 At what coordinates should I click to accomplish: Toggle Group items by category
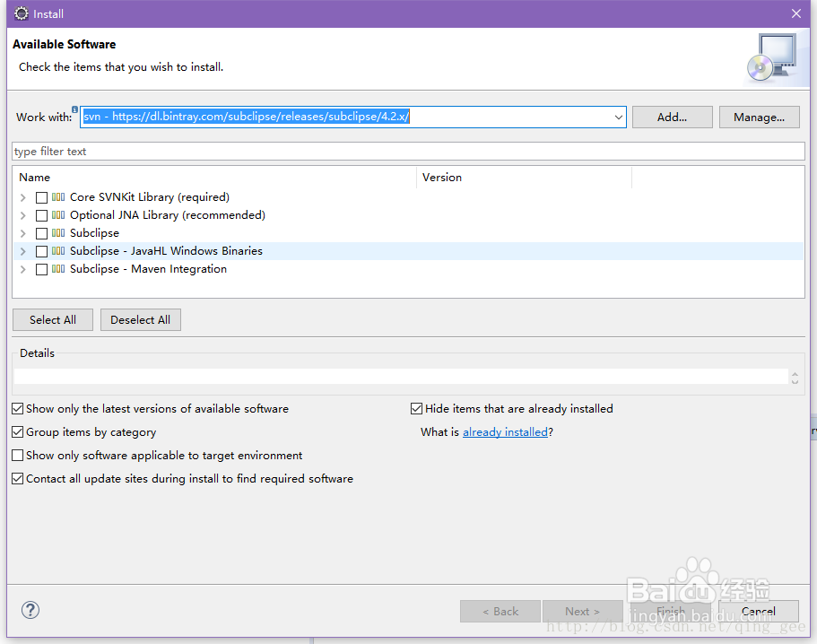[18, 432]
